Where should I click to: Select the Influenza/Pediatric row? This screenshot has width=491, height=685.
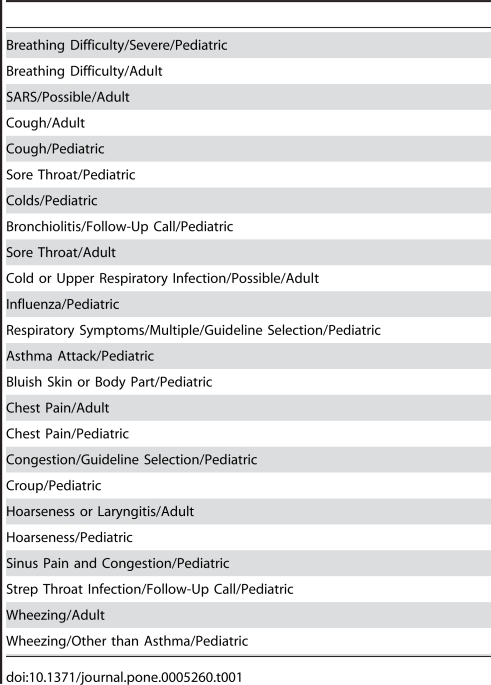pos(248,304)
